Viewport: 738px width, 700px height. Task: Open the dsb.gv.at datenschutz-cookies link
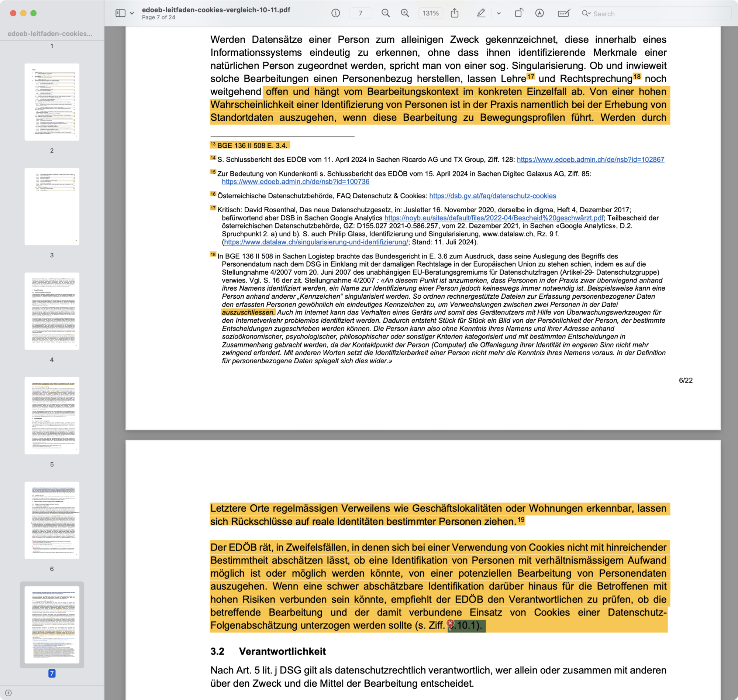pos(492,196)
